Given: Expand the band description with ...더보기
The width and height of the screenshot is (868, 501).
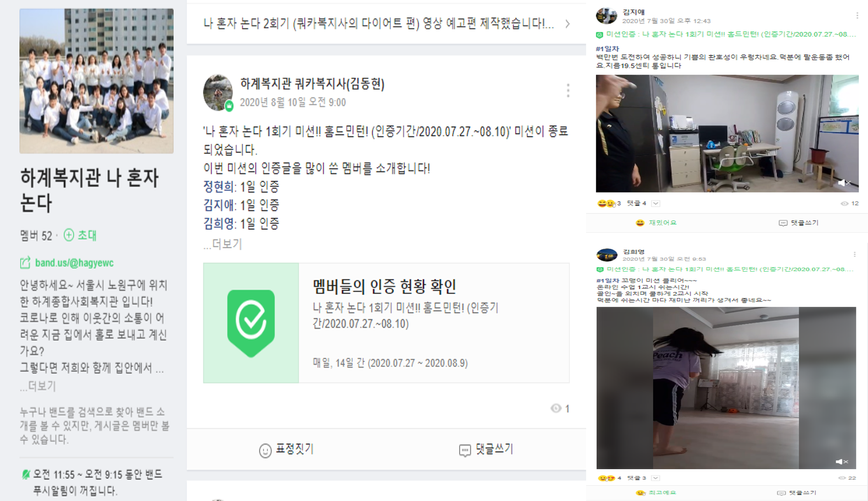Looking at the screenshot, I should 38,386.
